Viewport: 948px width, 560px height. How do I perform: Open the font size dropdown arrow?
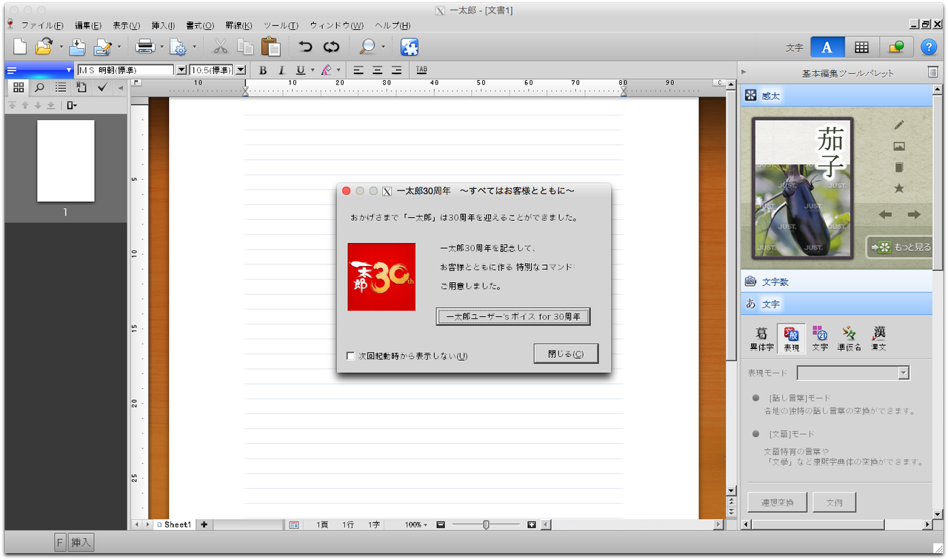point(240,70)
